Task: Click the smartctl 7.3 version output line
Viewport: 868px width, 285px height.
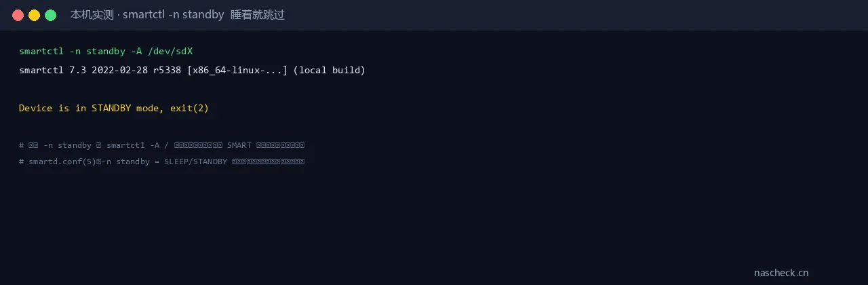Action: coord(192,71)
